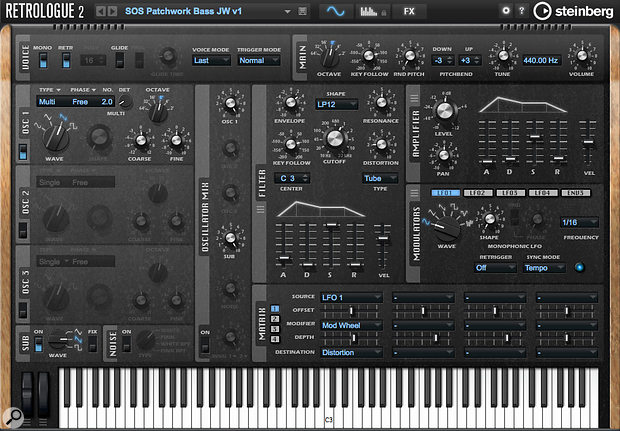Click the pitchbend Up stepper showing +3
Image resolution: width=620 pixels, height=431 pixels.
coord(470,60)
